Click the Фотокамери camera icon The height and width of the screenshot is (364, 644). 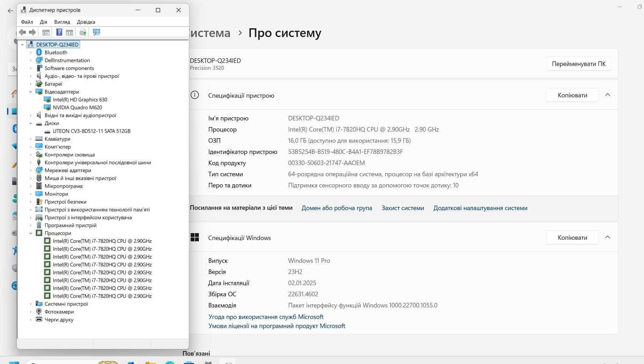39,312
